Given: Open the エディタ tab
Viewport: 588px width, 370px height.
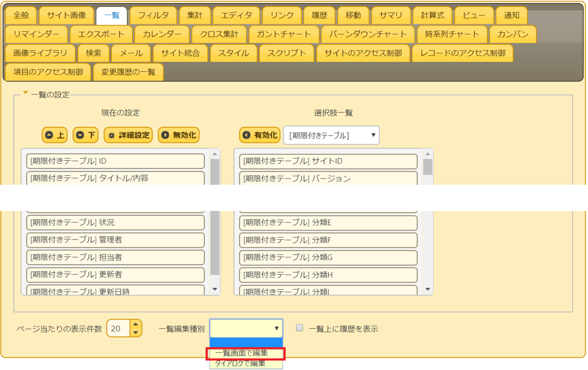Looking at the screenshot, I should (x=236, y=15).
